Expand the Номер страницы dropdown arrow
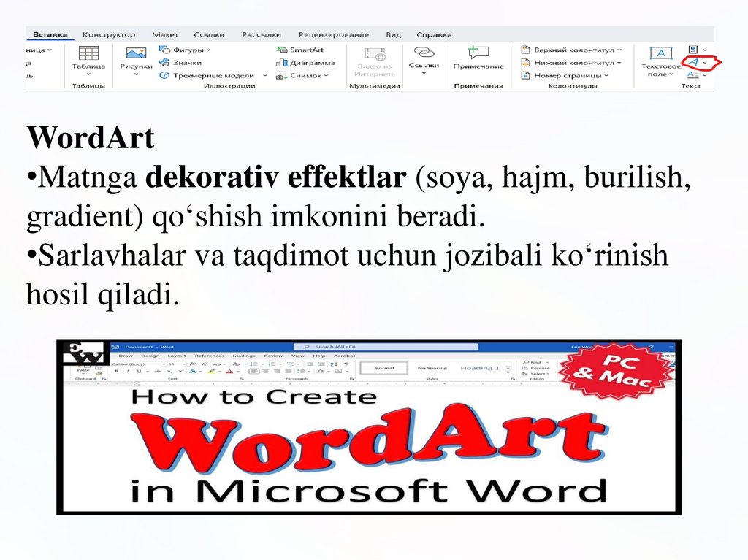 coord(606,75)
